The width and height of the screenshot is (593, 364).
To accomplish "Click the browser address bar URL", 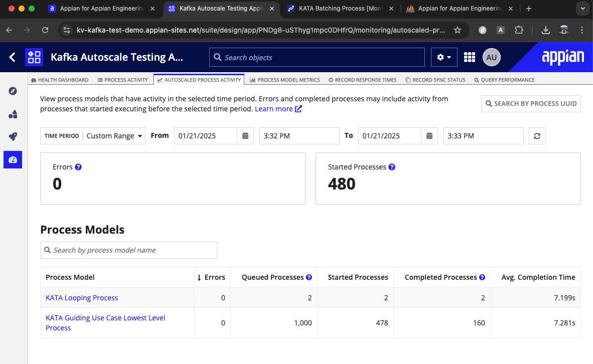I will (x=260, y=30).
